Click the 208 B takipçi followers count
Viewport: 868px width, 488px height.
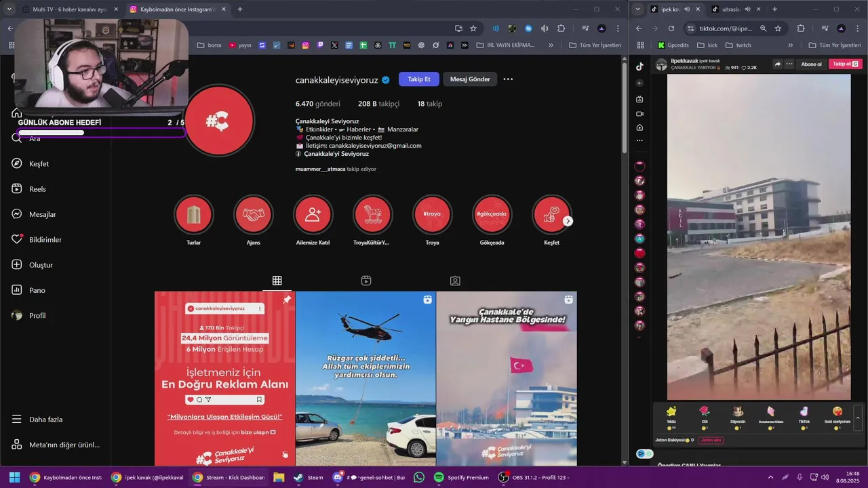[378, 104]
